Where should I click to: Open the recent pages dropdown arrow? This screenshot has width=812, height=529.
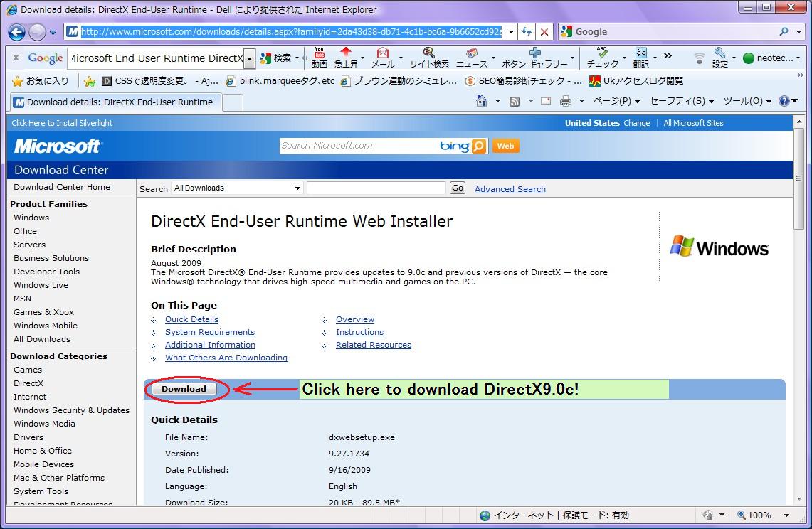[53, 33]
